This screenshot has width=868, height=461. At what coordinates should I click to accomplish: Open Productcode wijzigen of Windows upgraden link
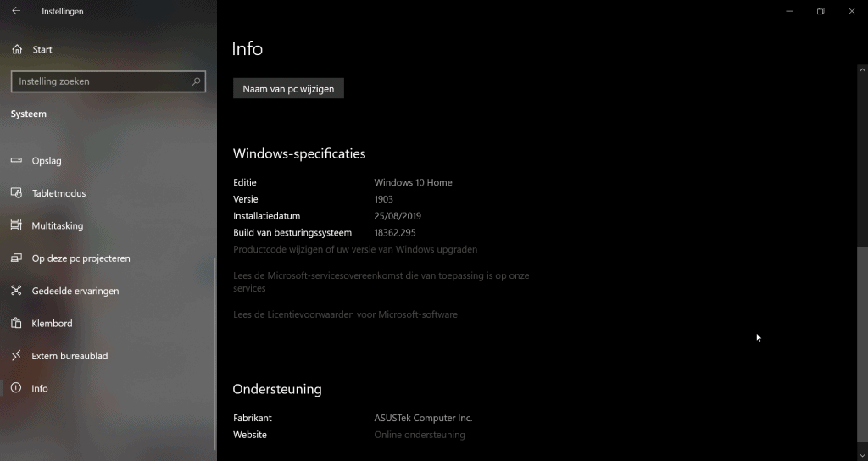[x=355, y=250]
